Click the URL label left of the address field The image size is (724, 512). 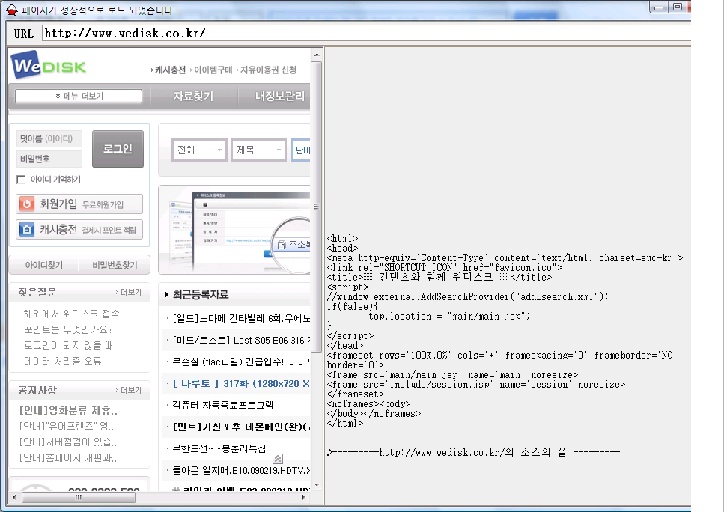24,33
